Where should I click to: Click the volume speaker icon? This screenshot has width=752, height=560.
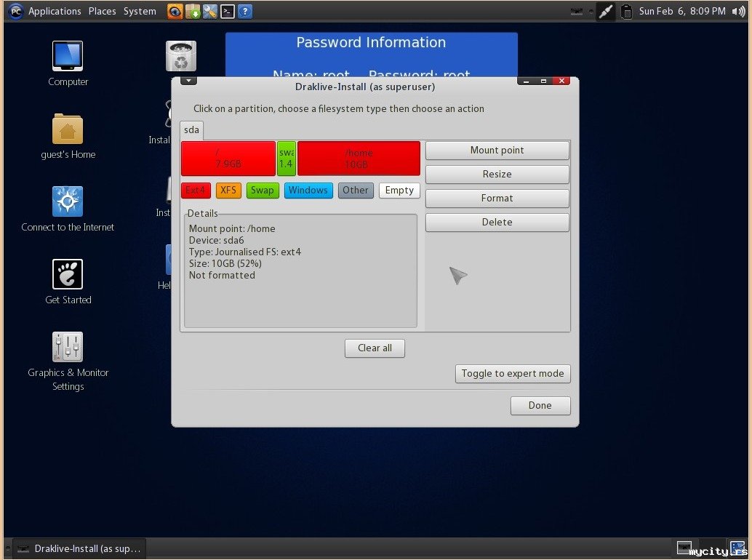(739, 11)
